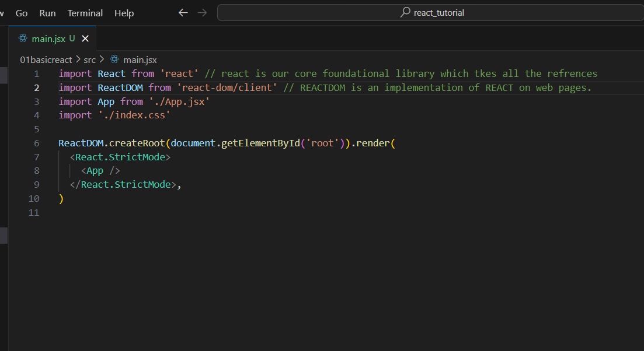
Task: Open the Go menu
Action: point(22,13)
